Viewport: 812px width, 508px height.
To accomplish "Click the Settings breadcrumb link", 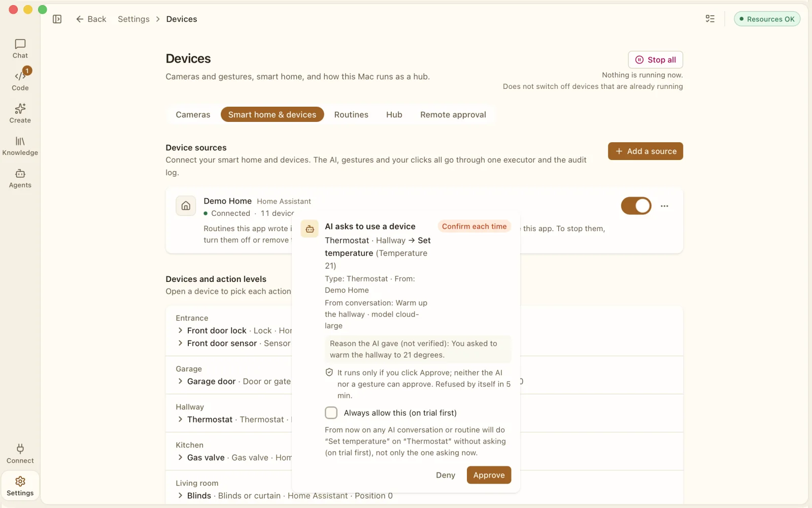I will (133, 19).
